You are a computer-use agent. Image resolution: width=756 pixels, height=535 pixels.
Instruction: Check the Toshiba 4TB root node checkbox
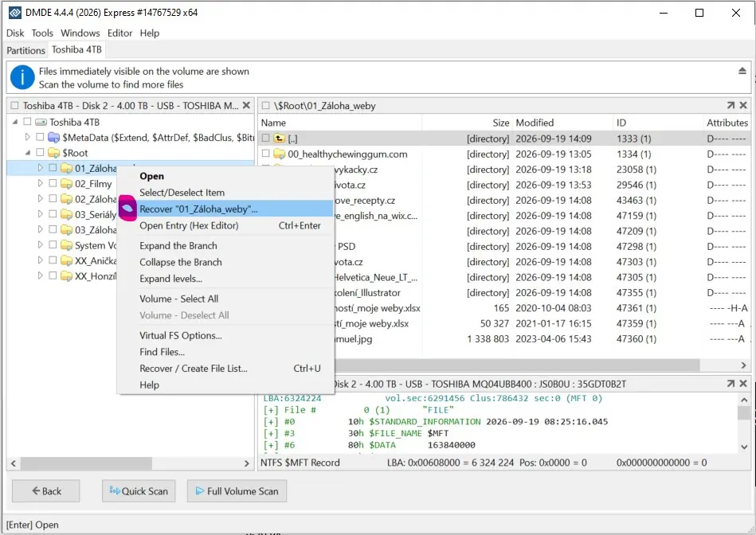[x=27, y=122]
